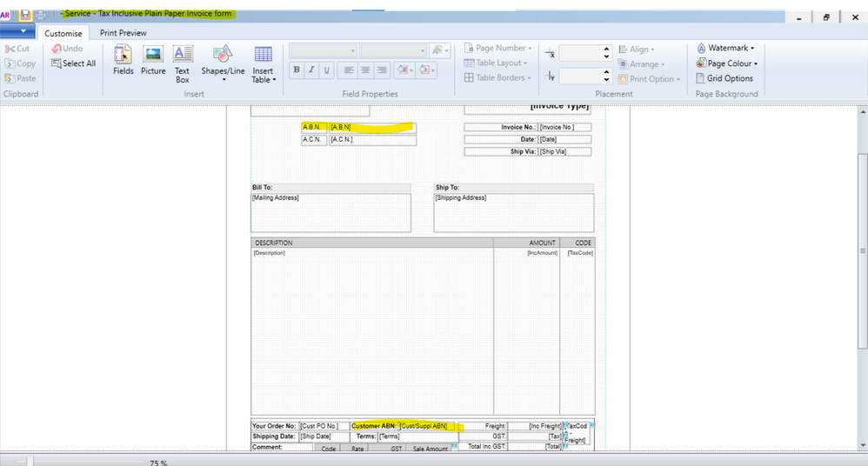Insert a Picture into the form
Viewport: 868px width, 466px height.
pos(153,59)
